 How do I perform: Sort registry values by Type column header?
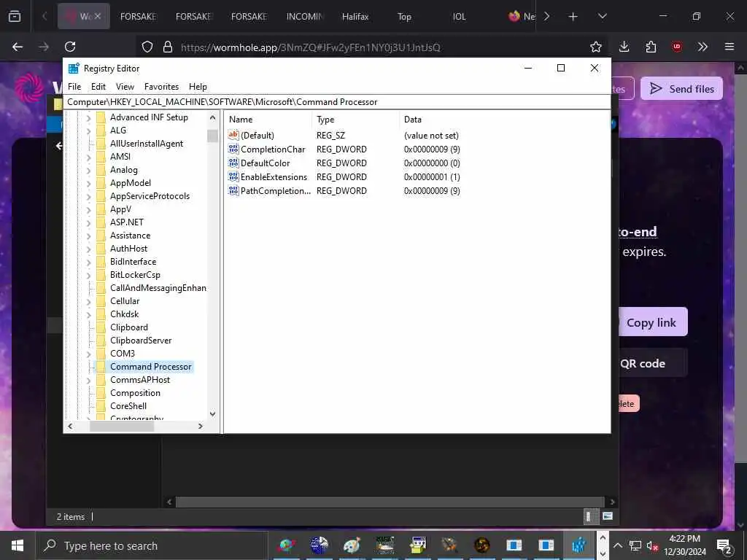[356, 120]
